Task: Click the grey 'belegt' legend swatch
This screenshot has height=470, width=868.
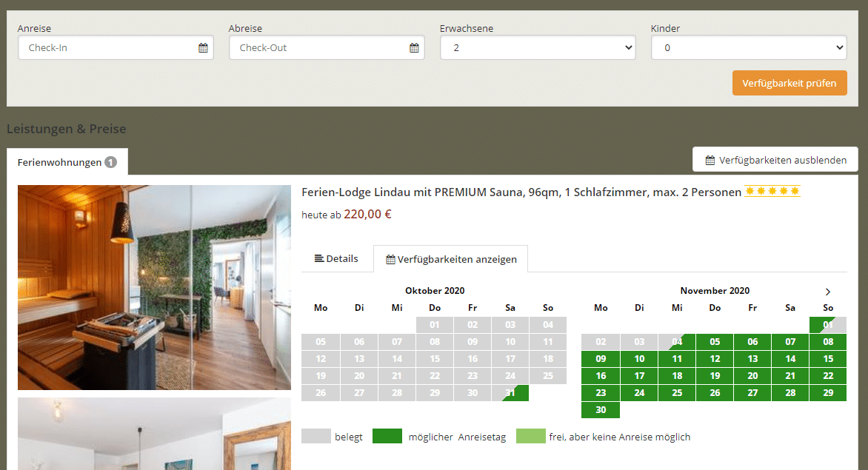Action: pos(316,436)
